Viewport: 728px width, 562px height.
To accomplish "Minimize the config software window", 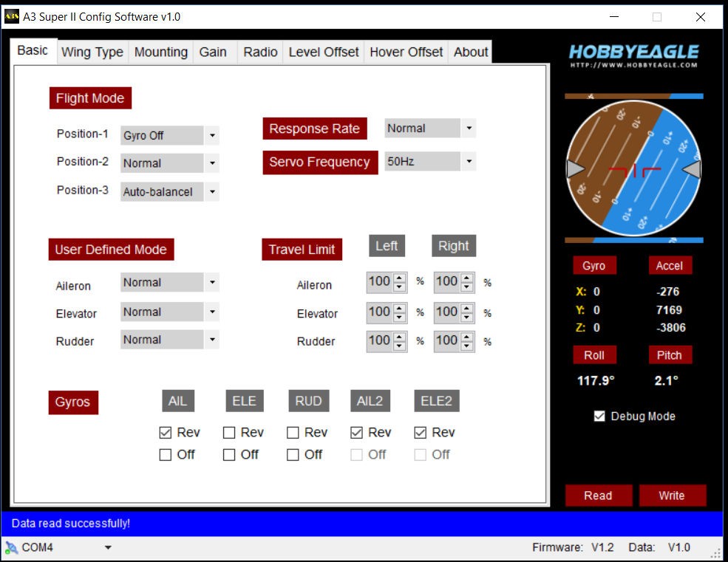I will click(614, 17).
